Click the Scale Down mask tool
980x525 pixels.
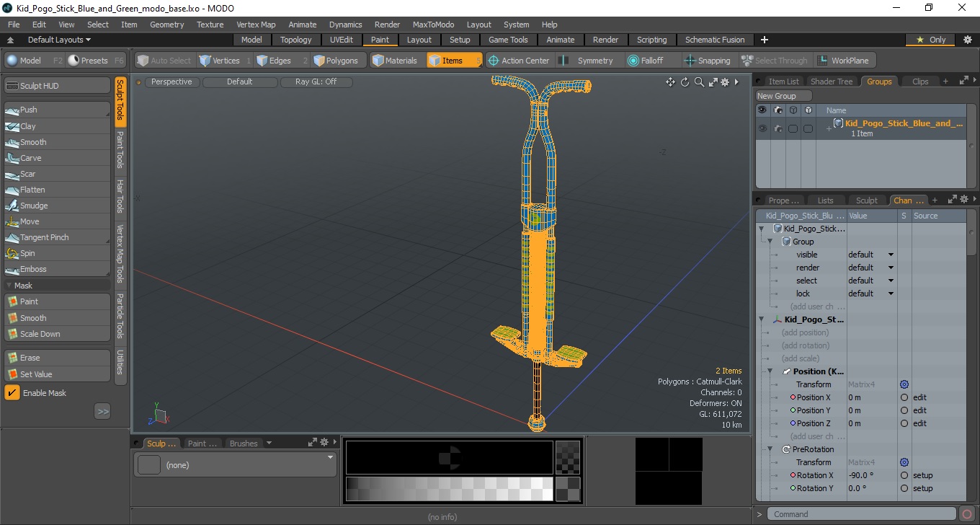pyautogui.click(x=58, y=334)
